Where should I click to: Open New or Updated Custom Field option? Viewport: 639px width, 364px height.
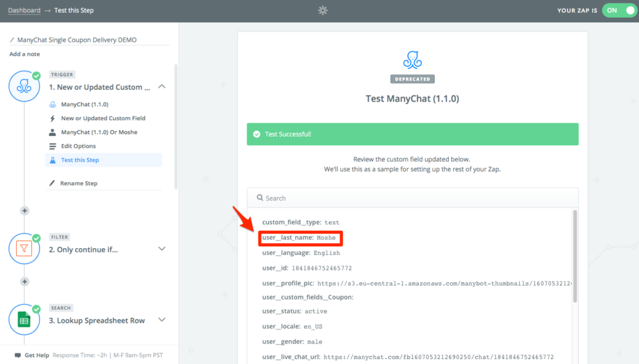103,118
